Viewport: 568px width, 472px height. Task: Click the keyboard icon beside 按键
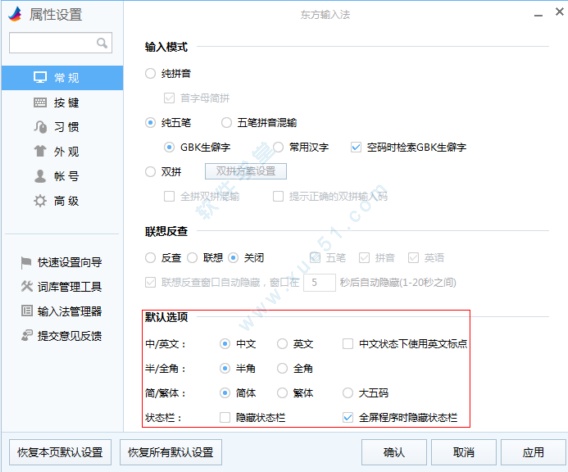(40, 103)
